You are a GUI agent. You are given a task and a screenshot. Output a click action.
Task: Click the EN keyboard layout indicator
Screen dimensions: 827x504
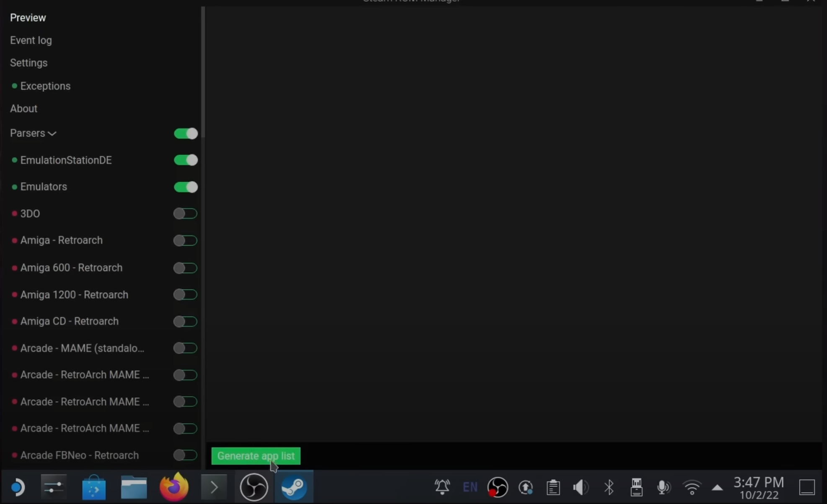pos(470,487)
